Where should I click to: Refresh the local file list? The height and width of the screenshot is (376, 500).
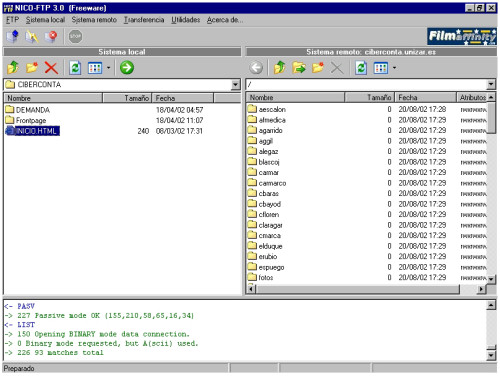pos(75,68)
